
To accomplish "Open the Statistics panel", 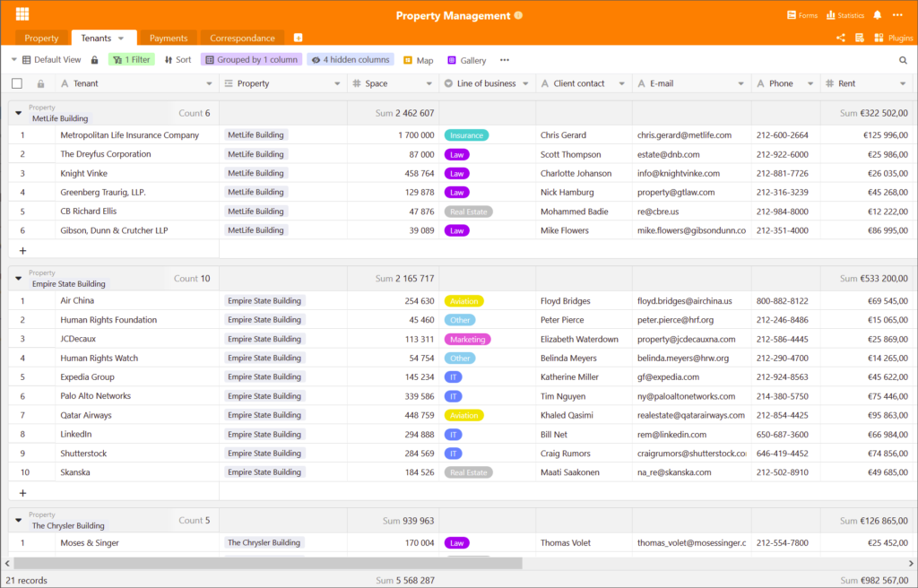I will click(845, 15).
